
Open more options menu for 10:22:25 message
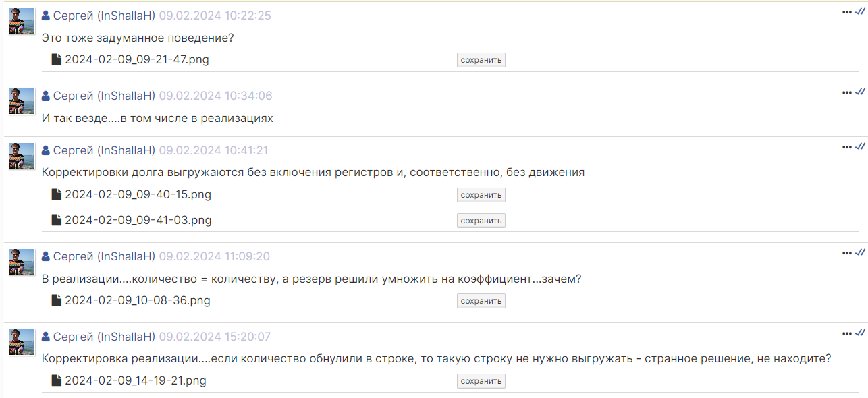[x=847, y=11]
